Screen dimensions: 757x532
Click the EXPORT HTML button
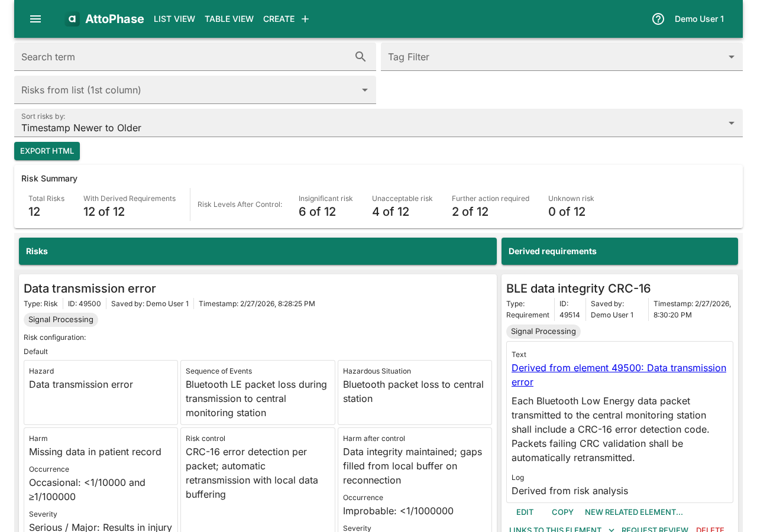47,151
